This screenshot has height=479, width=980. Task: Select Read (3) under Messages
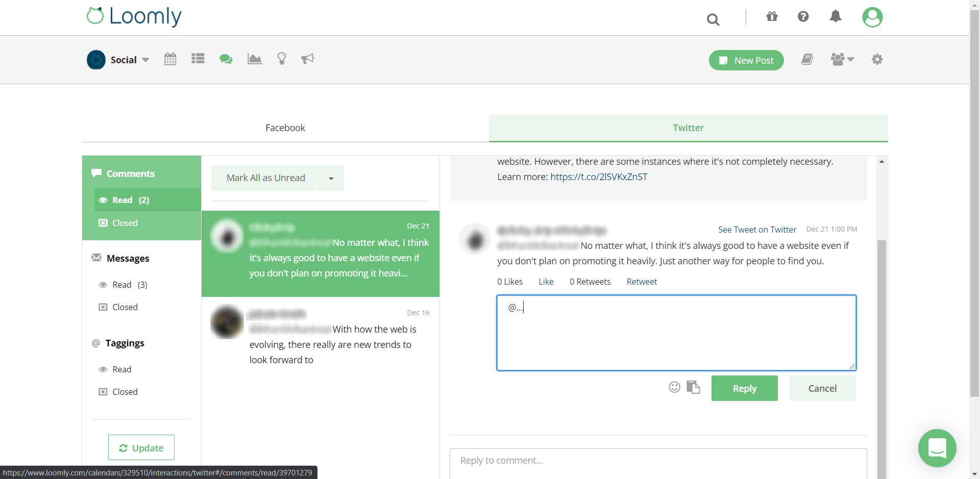tap(130, 285)
